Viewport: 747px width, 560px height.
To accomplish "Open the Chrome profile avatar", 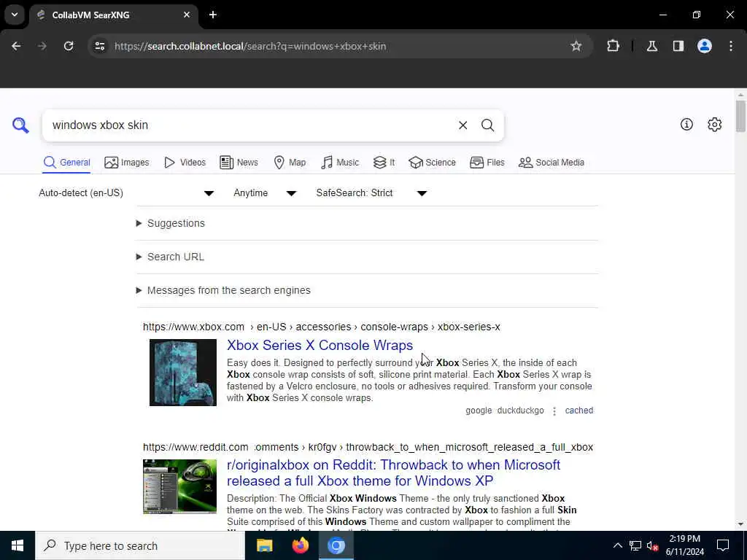I will pyautogui.click(x=704, y=46).
